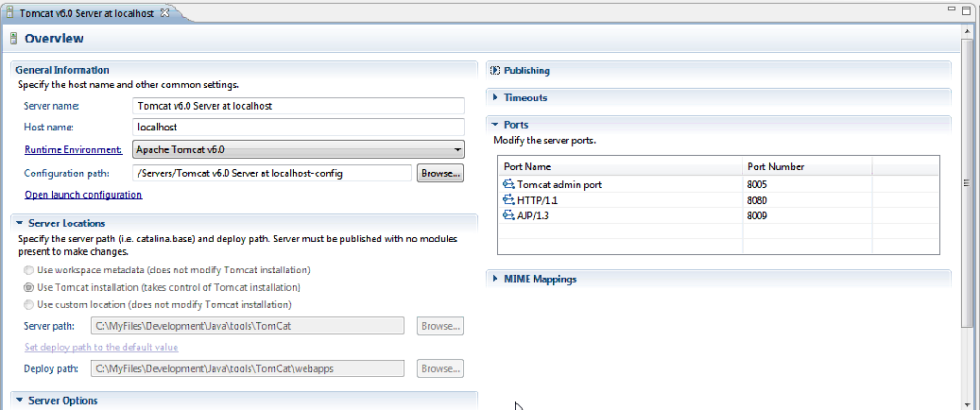Click the server icon on the editor tab
980x410 pixels.
(x=9, y=12)
